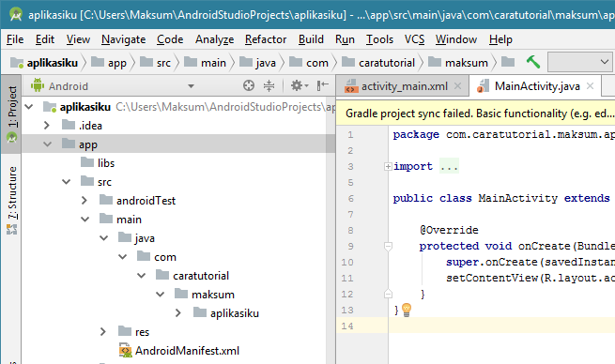The width and height of the screenshot is (615, 364).
Task: Click the maksum breadcrumb item
Action: pos(458,62)
